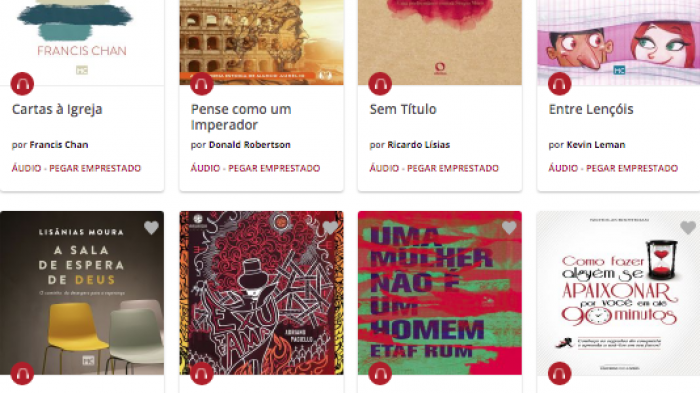Add Como fazer alguém se apaixonar to favorites
The width and height of the screenshot is (700, 393).
coord(688,228)
